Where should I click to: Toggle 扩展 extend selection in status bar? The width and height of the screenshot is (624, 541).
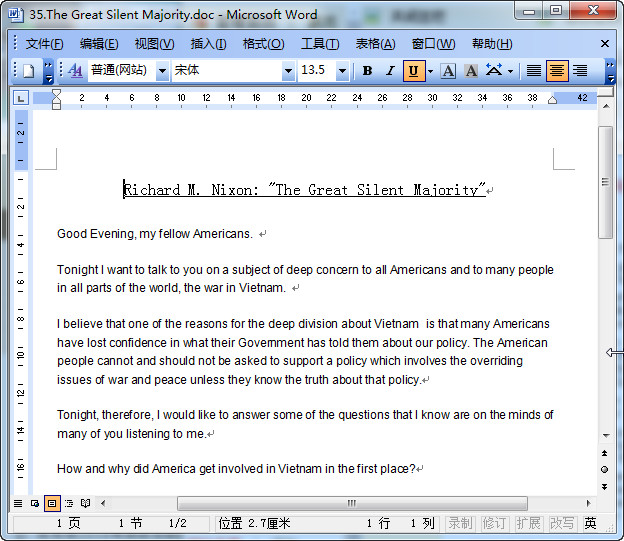pyautogui.click(x=528, y=523)
